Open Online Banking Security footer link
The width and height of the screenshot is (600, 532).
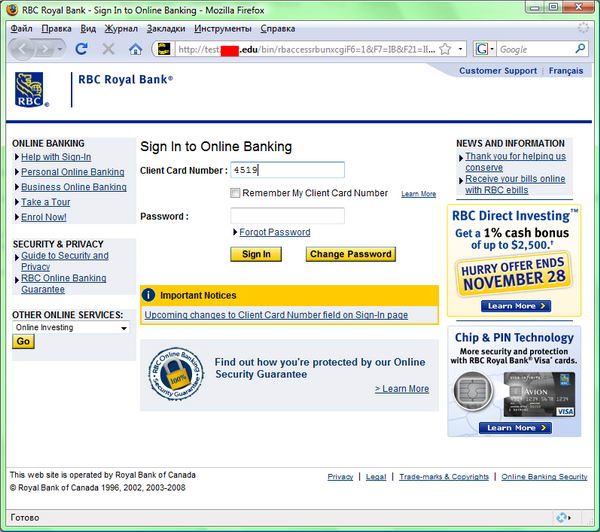click(x=544, y=477)
